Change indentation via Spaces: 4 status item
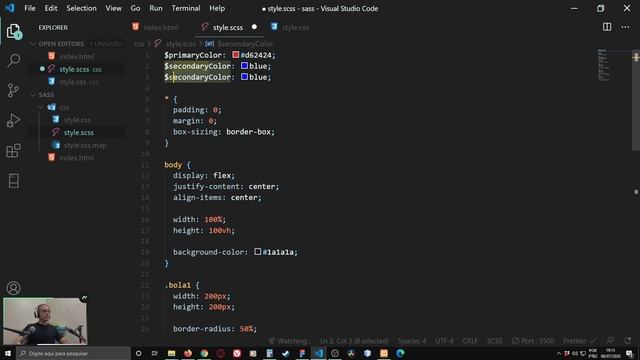 (x=412, y=341)
